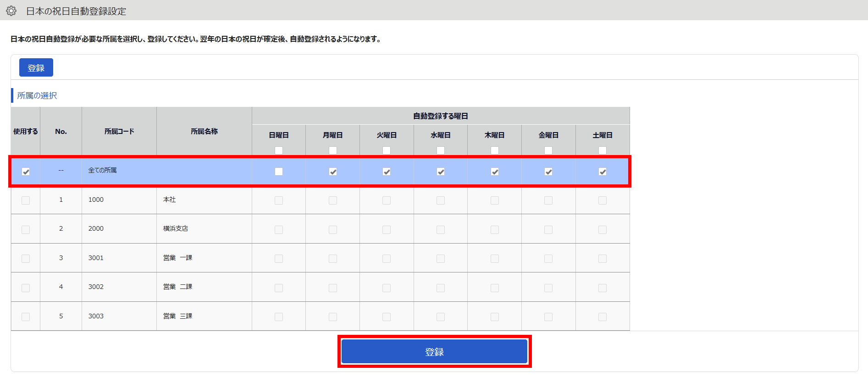Toggle 使用する checkbox for 全ての所属
The width and height of the screenshot is (868, 383).
(x=26, y=172)
